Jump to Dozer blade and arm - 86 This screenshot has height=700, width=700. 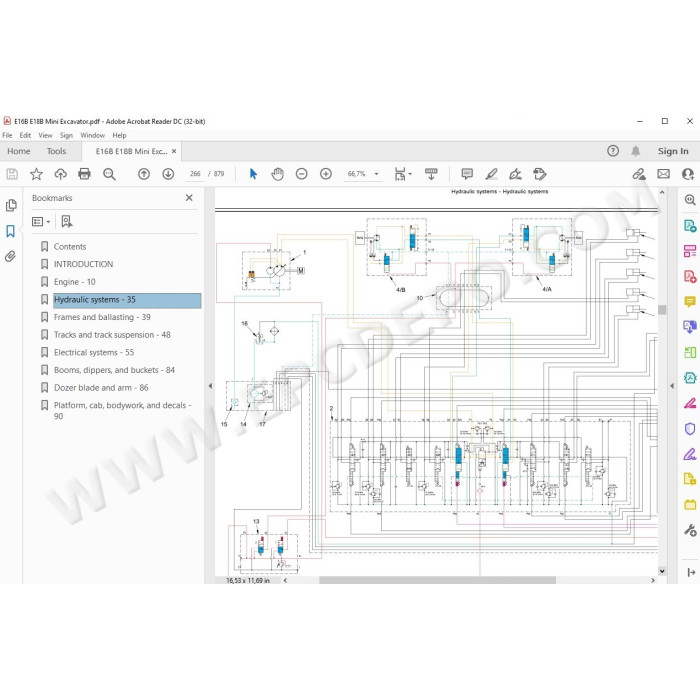pyautogui.click(x=101, y=388)
